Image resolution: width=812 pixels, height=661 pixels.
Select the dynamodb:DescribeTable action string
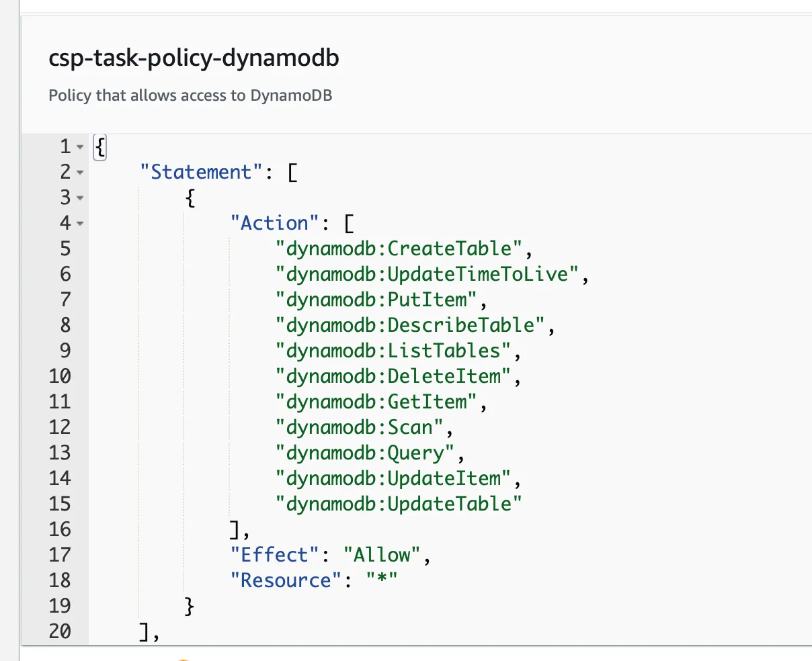pos(410,325)
